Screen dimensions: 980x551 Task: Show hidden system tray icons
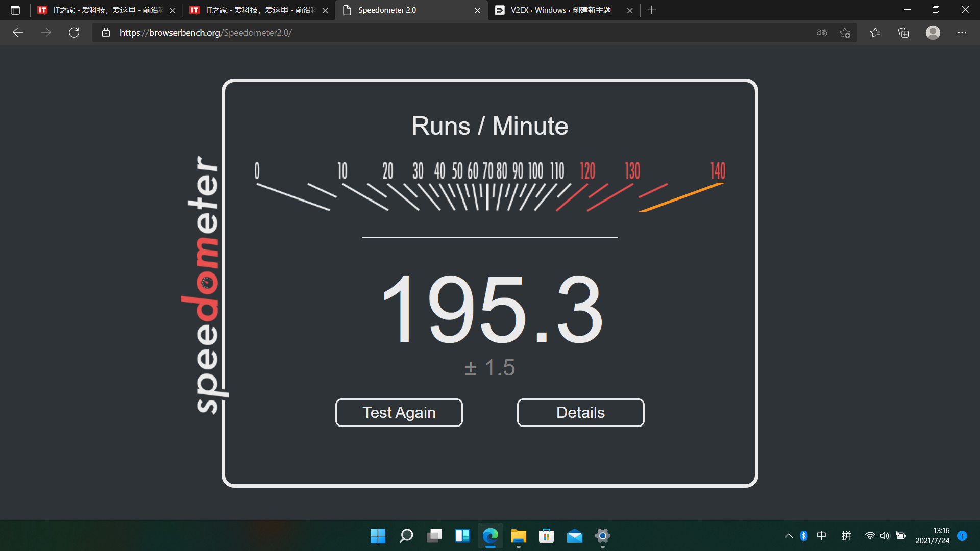pyautogui.click(x=788, y=536)
